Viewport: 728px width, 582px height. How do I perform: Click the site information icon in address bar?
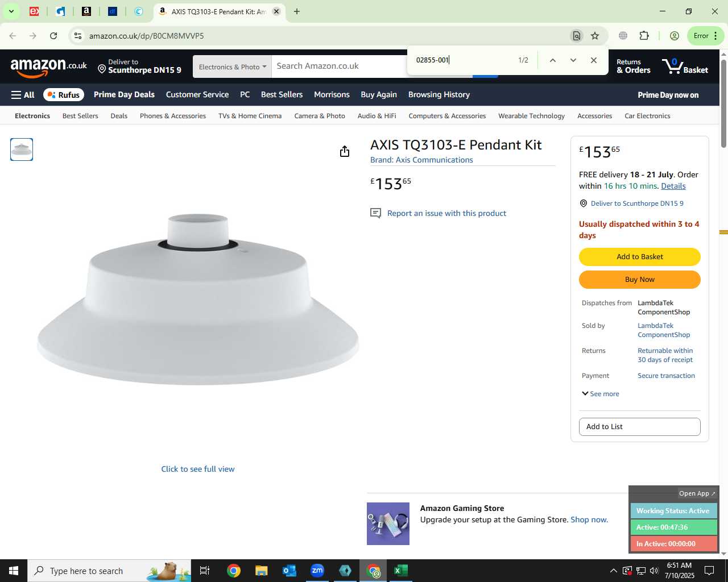click(x=78, y=36)
